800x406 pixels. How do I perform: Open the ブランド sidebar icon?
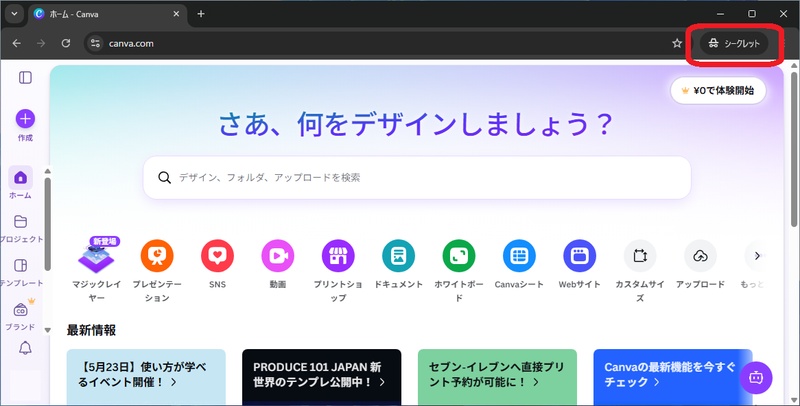[x=20, y=310]
